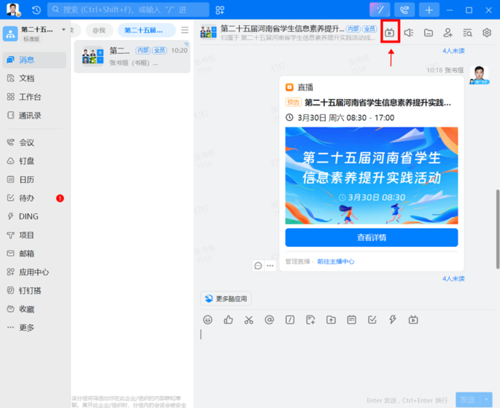Upload file icon in message toolbar
500x408 pixels.
tap(331, 320)
